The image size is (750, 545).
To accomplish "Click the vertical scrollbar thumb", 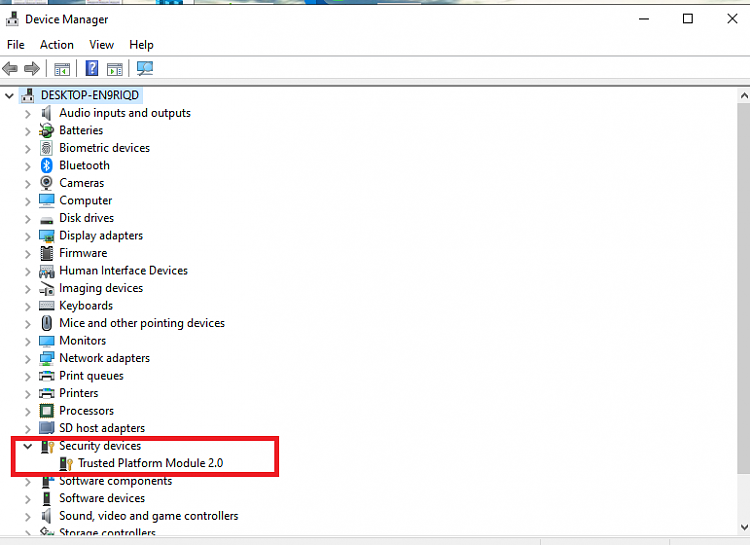I will tap(744, 288).
